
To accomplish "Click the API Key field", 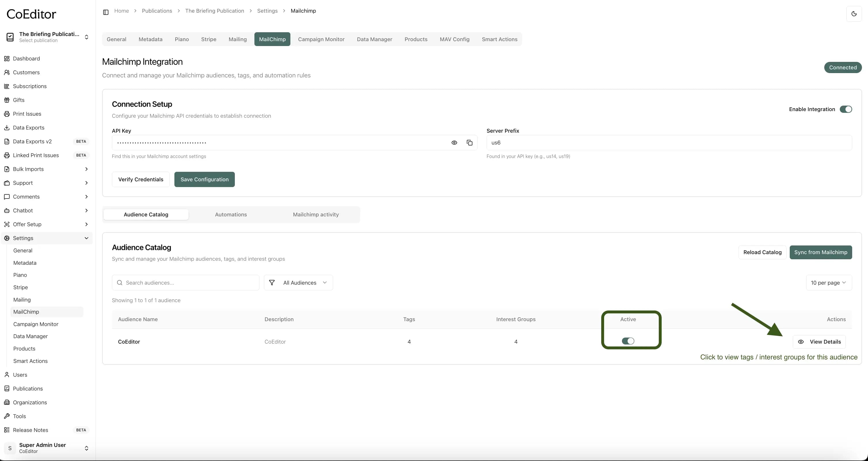I will click(294, 142).
